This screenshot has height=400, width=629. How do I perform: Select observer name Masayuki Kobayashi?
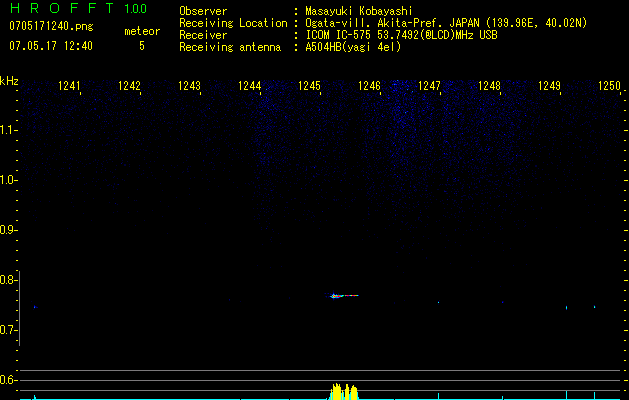click(359, 11)
